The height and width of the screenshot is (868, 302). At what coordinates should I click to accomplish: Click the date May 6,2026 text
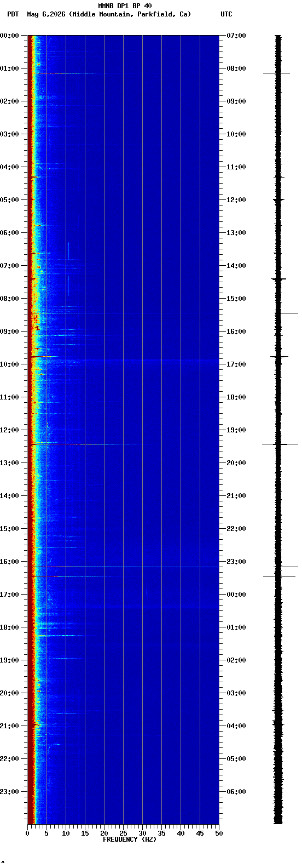point(46,14)
